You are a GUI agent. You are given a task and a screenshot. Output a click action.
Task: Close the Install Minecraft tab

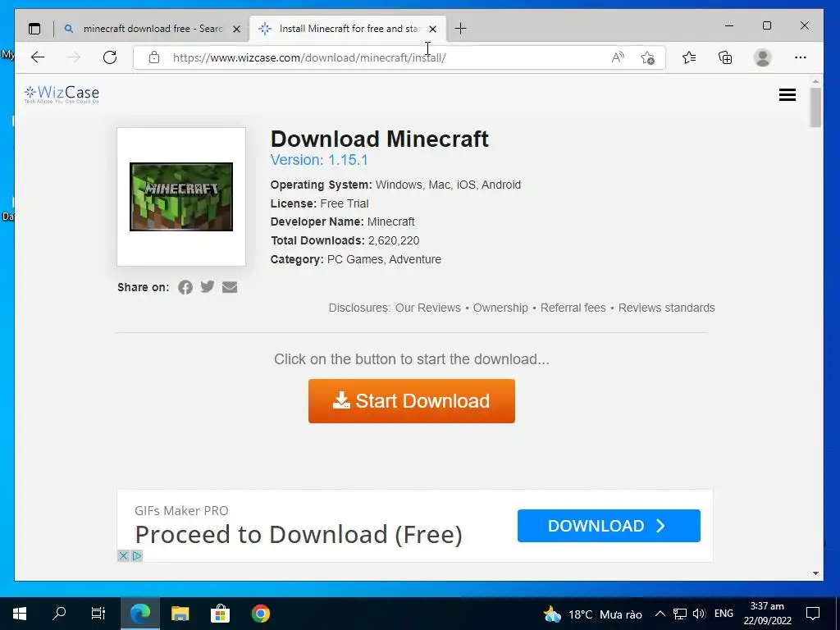click(x=432, y=29)
